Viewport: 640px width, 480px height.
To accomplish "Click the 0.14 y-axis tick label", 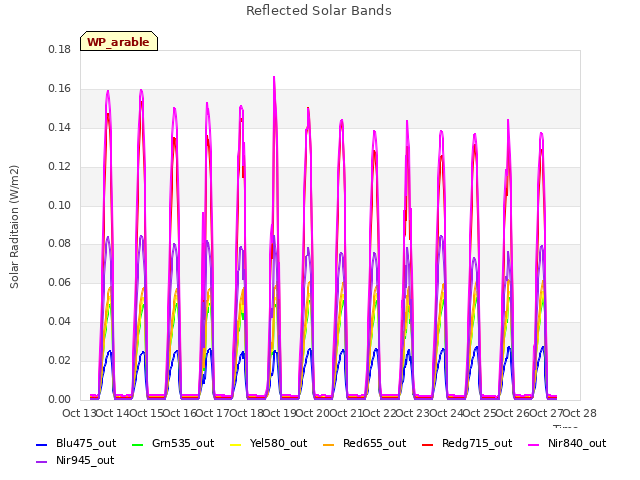I will [x=60, y=128].
